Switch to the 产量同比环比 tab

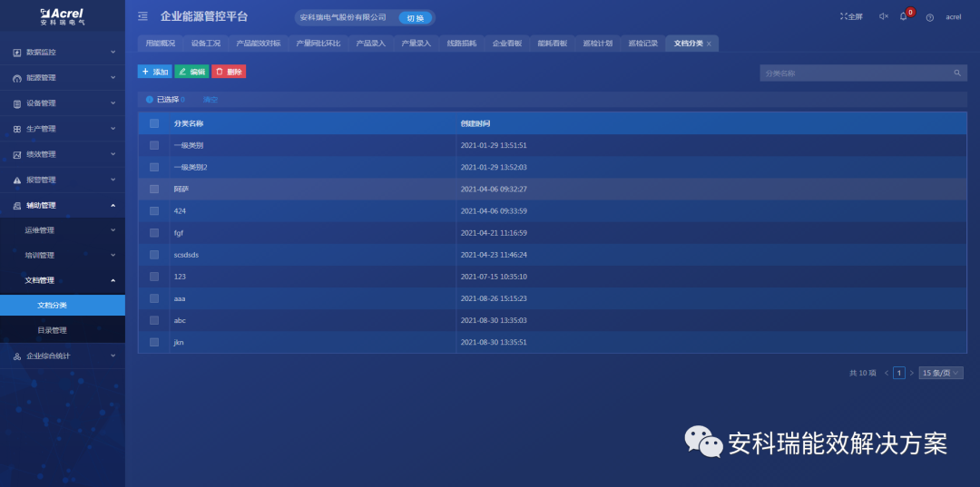pyautogui.click(x=318, y=44)
